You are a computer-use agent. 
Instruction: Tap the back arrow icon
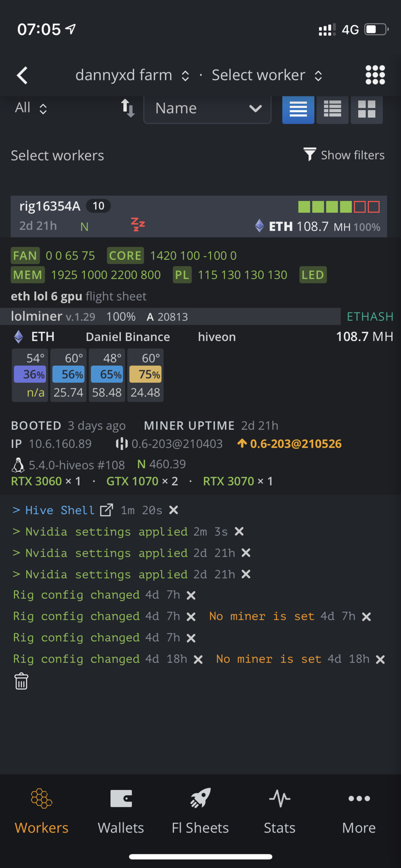tap(23, 75)
